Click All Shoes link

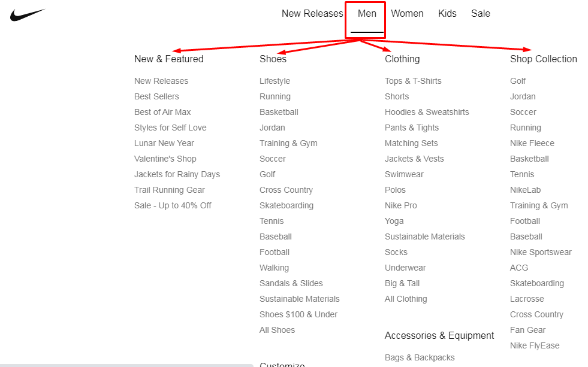(277, 330)
